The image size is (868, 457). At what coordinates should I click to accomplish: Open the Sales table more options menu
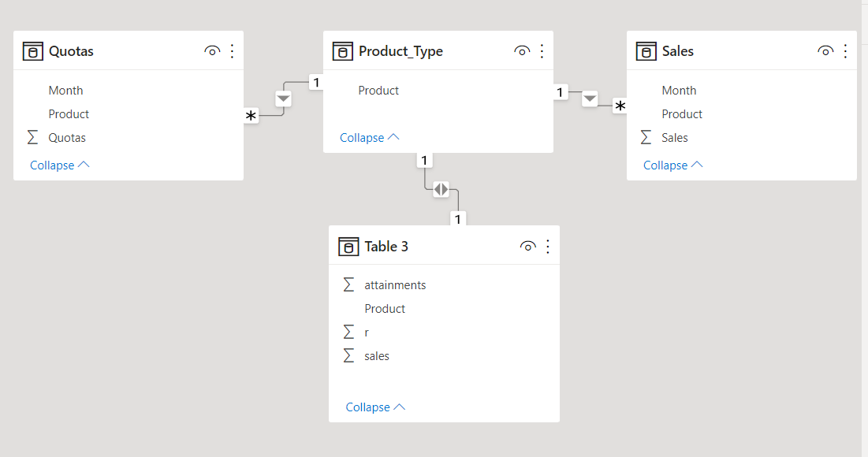845,51
